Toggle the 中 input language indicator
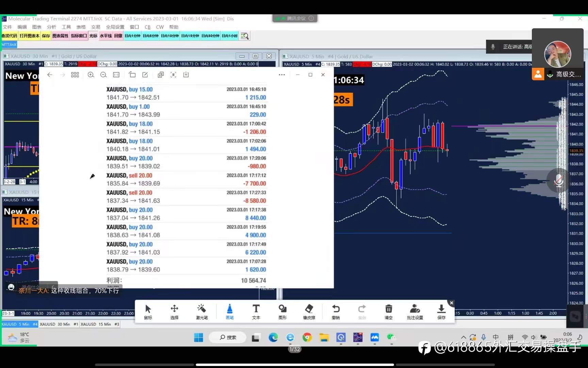 click(496, 337)
